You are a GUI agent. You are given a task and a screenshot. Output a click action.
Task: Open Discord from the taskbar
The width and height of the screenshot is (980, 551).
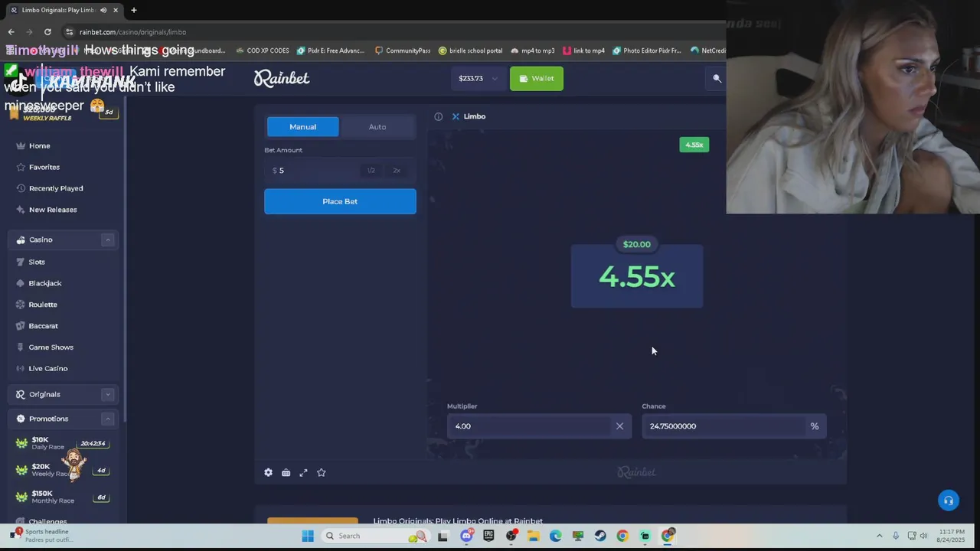coord(466,536)
